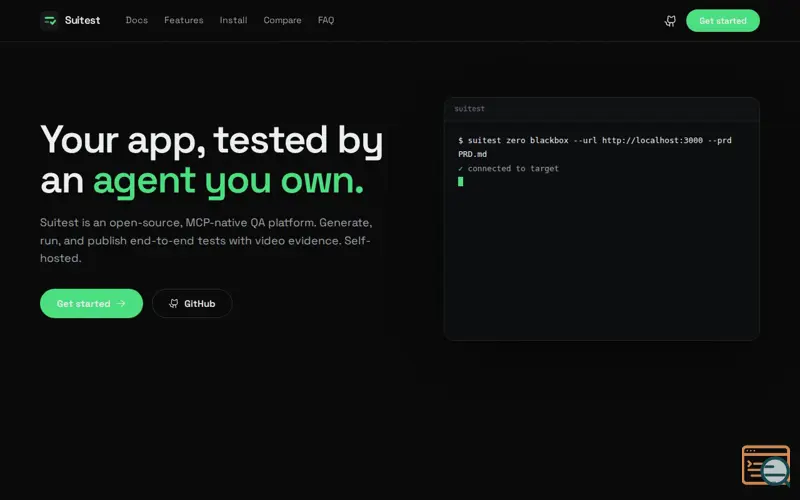
Task: Click the green terminal cursor block
Action: [461, 182]
